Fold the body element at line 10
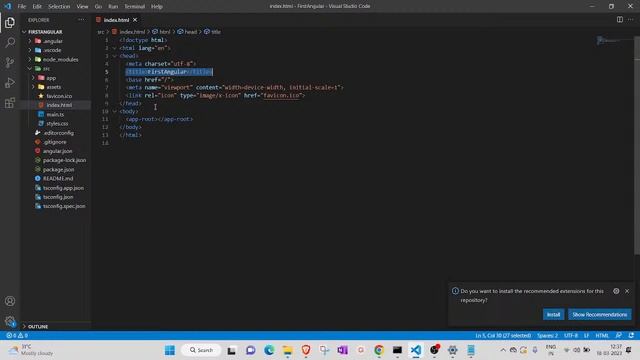The height and width of the screenshot is (360, 640). coord(115,111)
